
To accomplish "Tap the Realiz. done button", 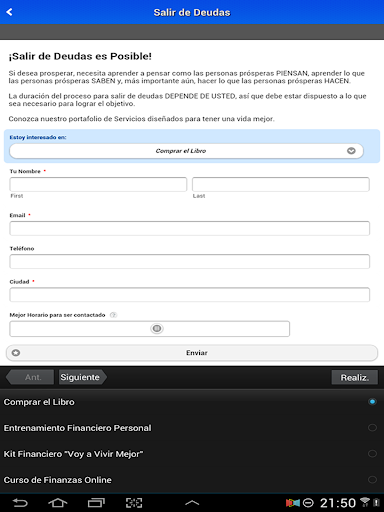I will point(355,377).
